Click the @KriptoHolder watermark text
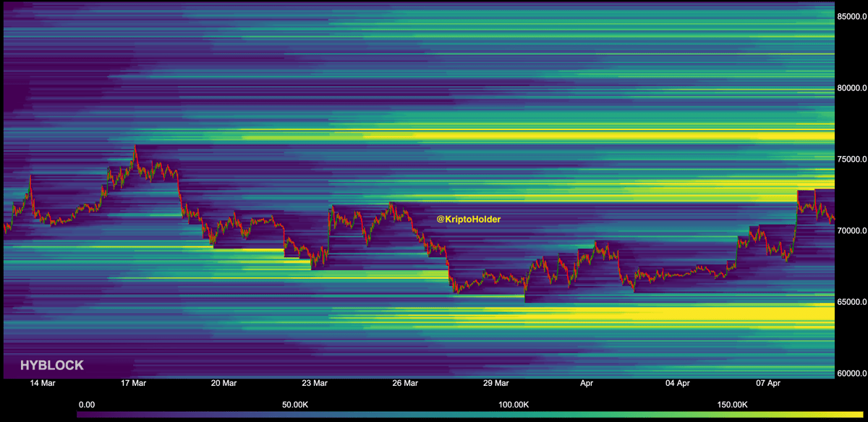The image size is (868, 422). (468, 218)
